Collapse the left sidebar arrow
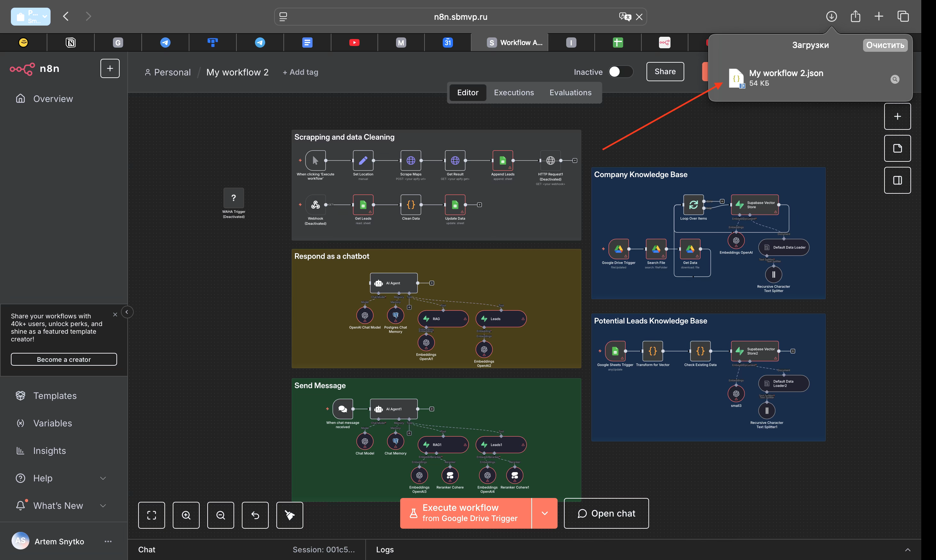This screenshot has height=560, width=936. click(x=127, y=312)
